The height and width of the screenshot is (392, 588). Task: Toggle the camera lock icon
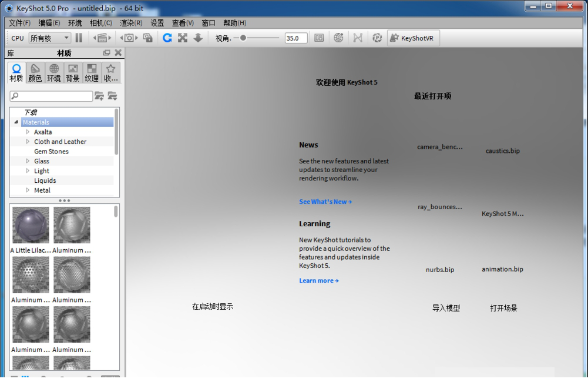point(148,38)
